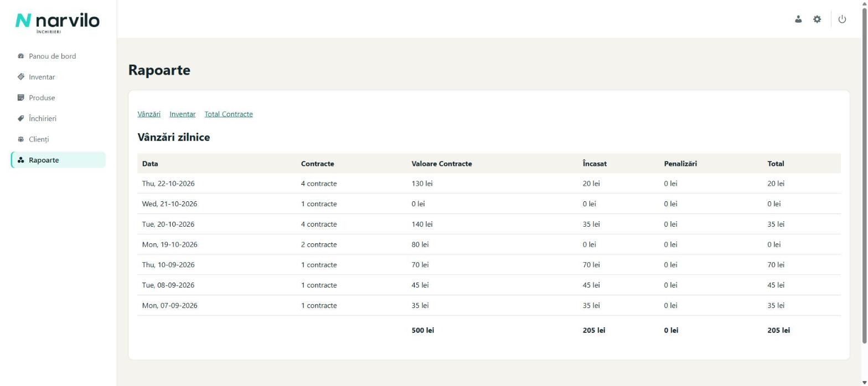
Task: Click the Inventar sidebar icon
Action: click(x=21, y=77)
